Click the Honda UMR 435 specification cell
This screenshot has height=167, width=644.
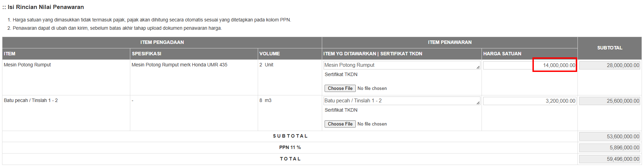(x=179, y=65)
